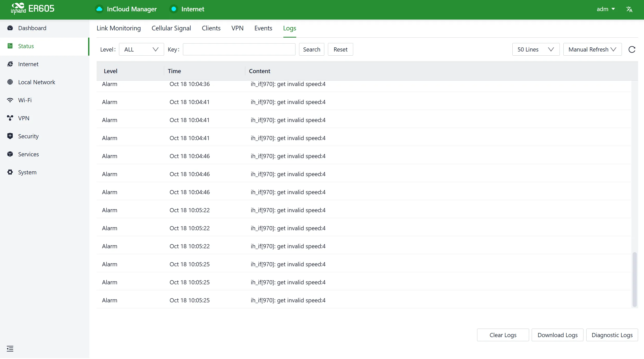The width and height of the screenshot is (644, 359).
Task: Click the InCloud Manager cloud icon
Action: pos(99,9)
